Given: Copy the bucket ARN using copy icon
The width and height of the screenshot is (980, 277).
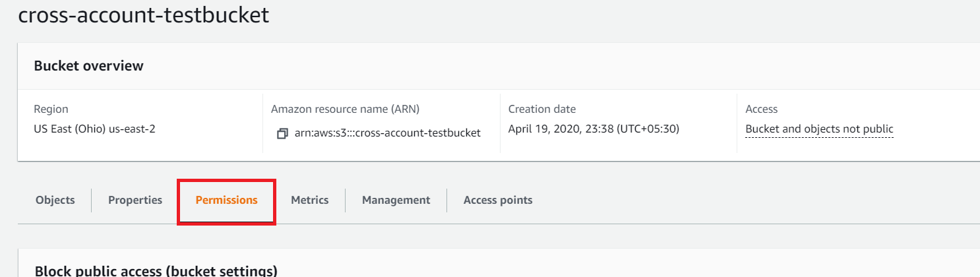Looking at the screenshot, I should tap(282, 133).
